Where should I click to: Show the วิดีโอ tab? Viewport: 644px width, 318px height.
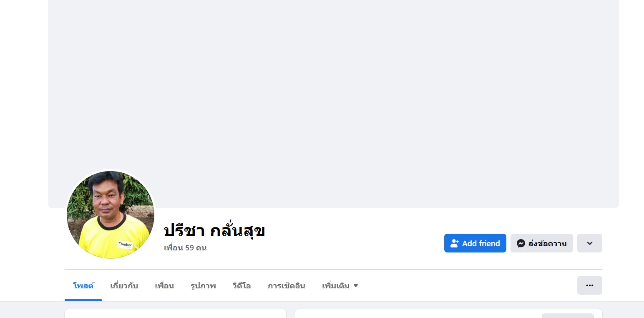pos(241,286)
